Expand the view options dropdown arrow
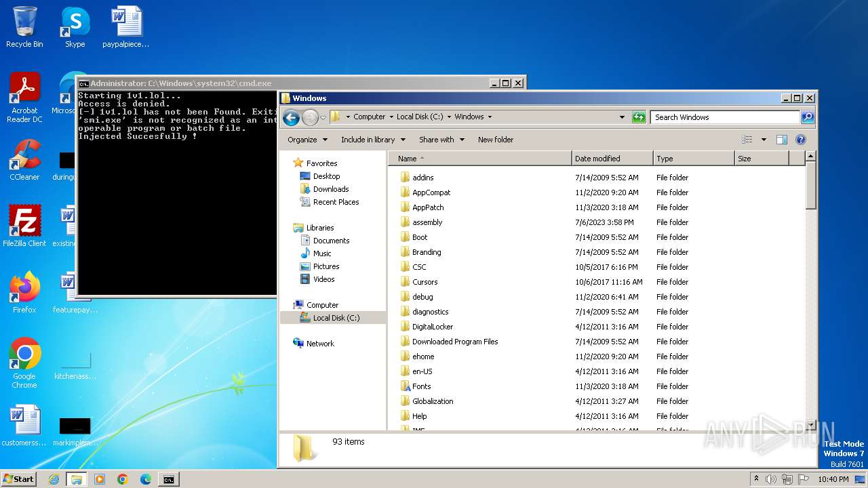Viewport: 868px width, 488px height. (x=764, y=140)
